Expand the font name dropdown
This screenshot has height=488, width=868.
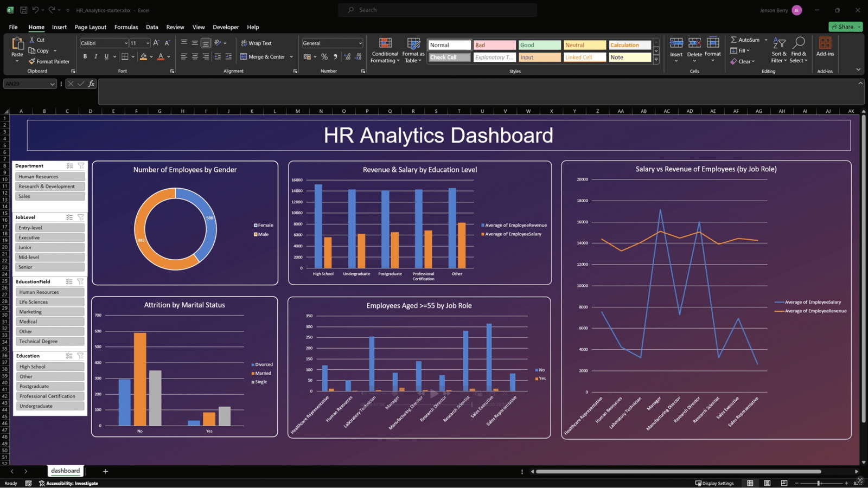(126, 43)
